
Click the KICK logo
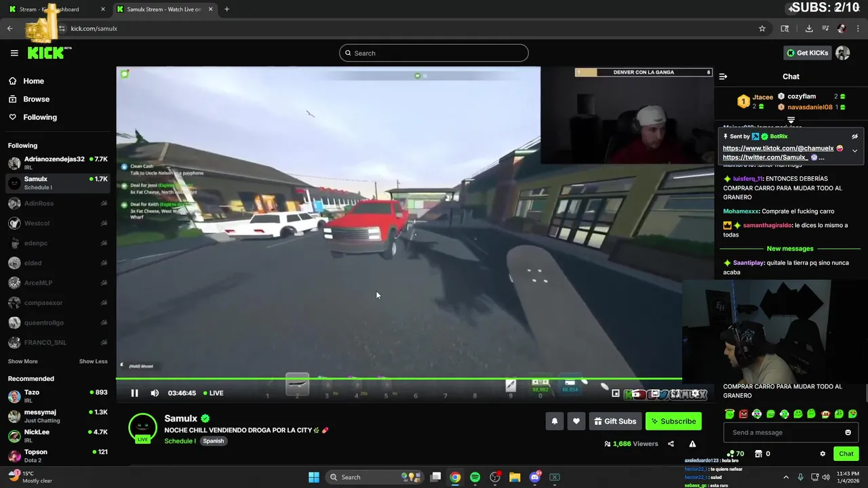(47, 53)
